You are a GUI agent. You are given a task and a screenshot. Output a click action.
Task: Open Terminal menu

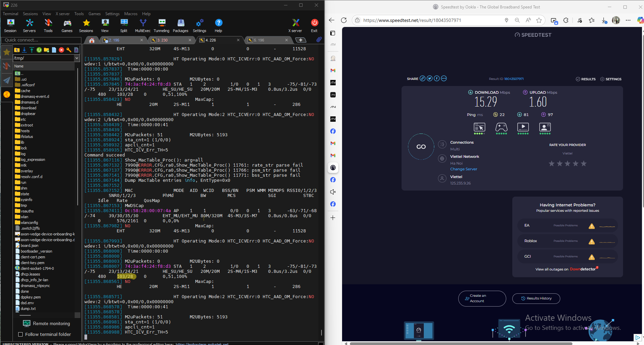tap(10, 14)
